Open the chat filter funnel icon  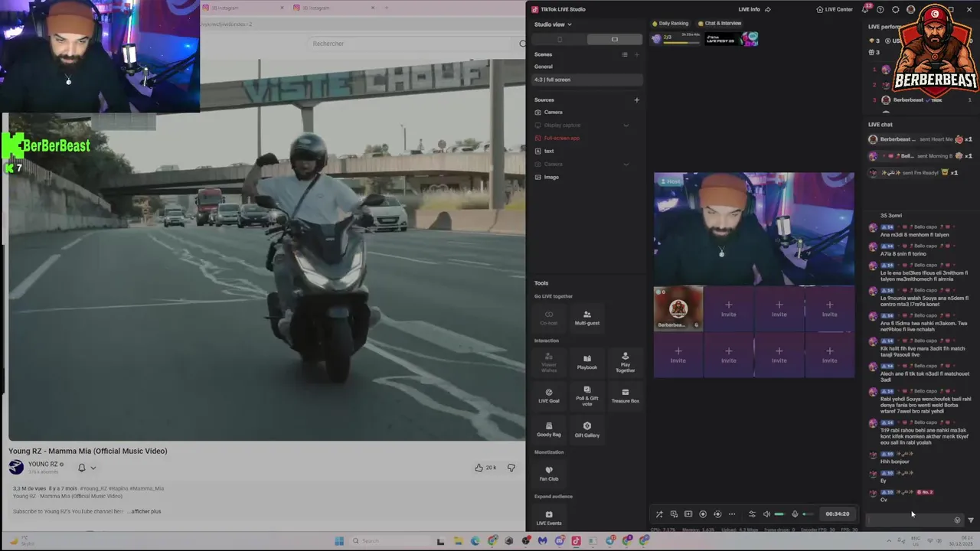click(x=971, y=520)
